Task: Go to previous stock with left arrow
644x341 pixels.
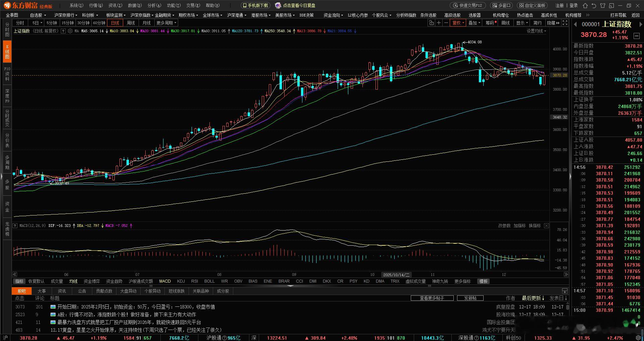Action: tap(575, 24)
